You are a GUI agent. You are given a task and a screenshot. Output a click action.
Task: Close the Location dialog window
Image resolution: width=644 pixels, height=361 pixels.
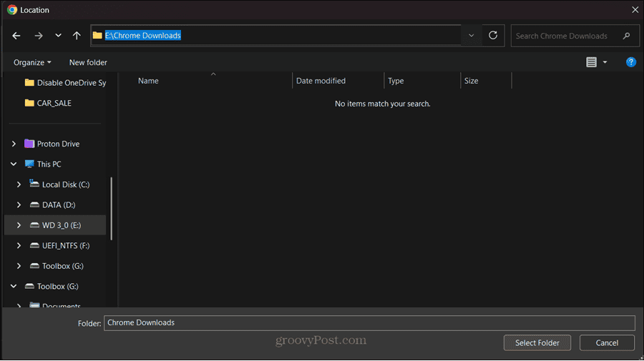[635, 9]
